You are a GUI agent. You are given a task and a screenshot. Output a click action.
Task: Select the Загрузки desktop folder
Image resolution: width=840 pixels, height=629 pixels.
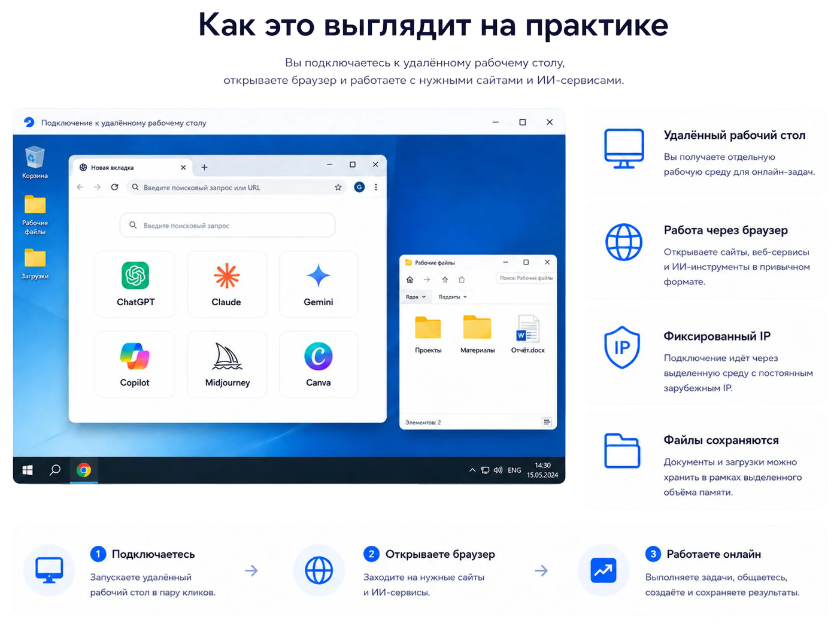(35, 264)
